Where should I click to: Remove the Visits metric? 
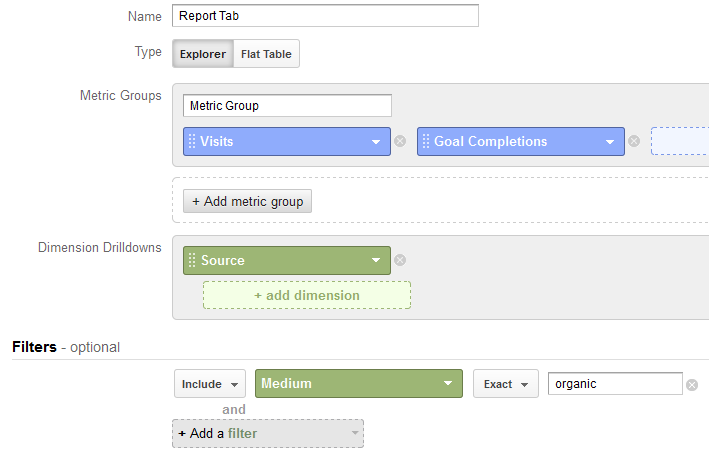pyautogui.click(x=400, y=142)
